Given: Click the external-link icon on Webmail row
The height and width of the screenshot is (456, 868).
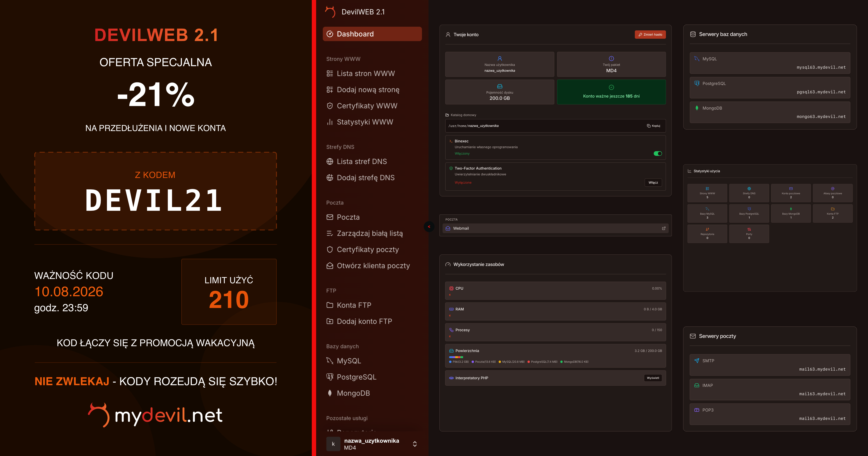Looking at the screenshot, I should pos(663,228).
